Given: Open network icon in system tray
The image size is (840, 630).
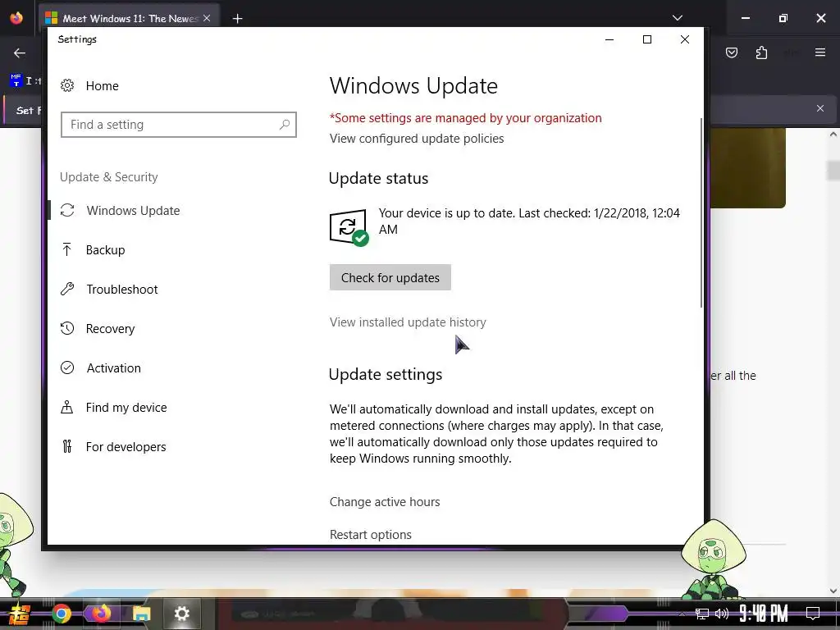Looking at the screenshot, I should (x=702, y=614).
